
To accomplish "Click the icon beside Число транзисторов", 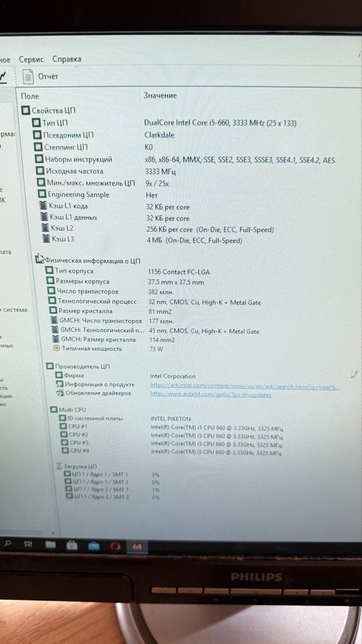I will click(52, 291).
